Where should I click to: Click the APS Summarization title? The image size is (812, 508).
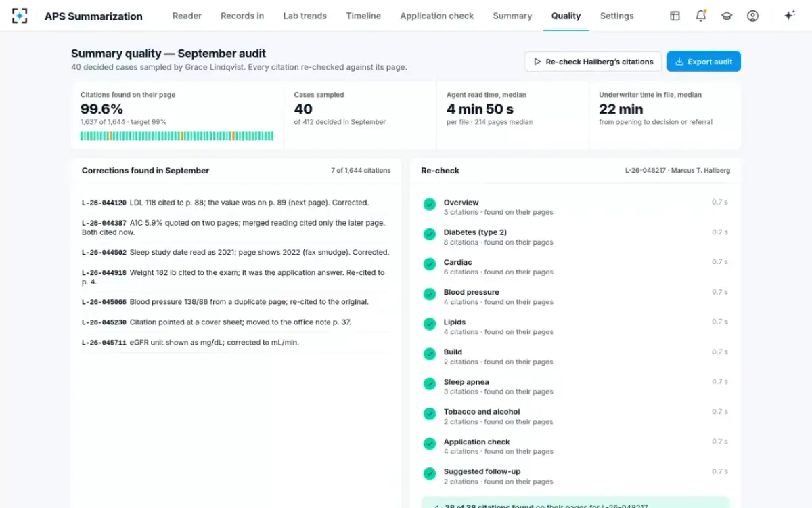(93, 16)
